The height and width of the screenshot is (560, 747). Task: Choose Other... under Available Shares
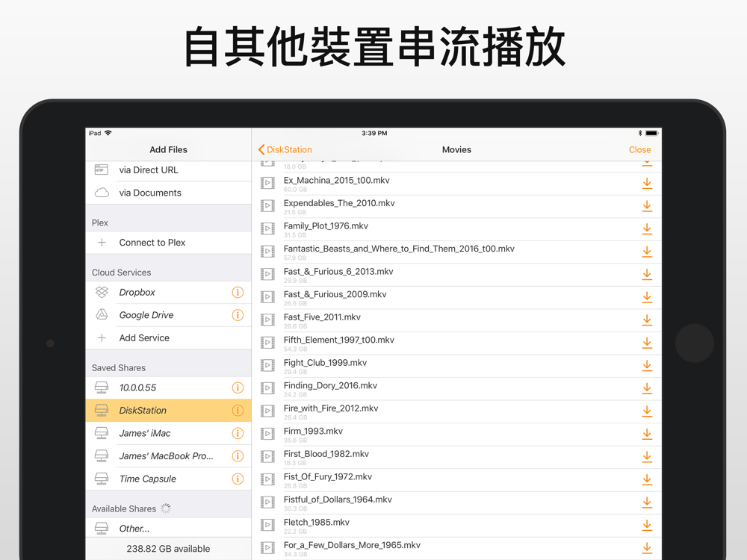click(x=169, y=529)
